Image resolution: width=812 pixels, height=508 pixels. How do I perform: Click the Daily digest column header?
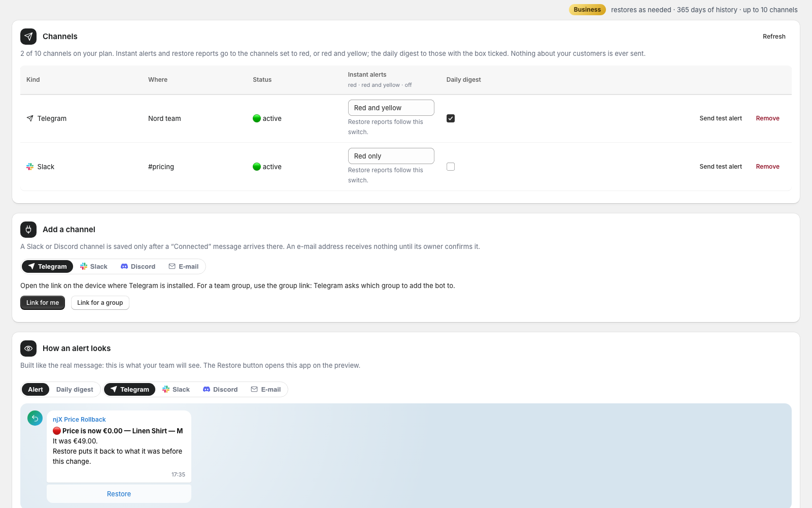[464, 80]
